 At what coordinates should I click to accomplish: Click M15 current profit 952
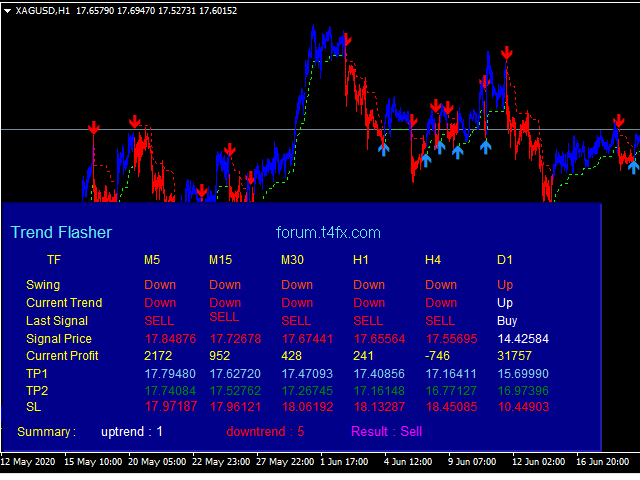click(x=220, y=356)
